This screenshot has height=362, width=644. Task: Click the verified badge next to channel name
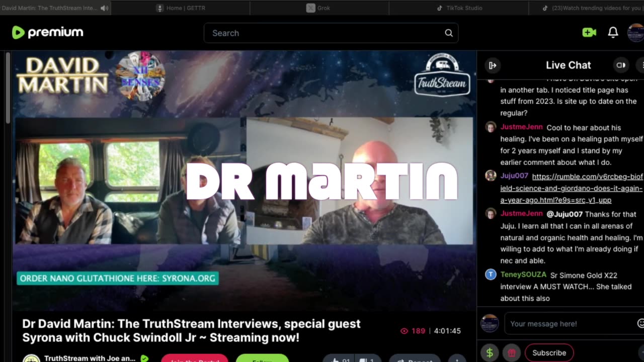(144, 358)
